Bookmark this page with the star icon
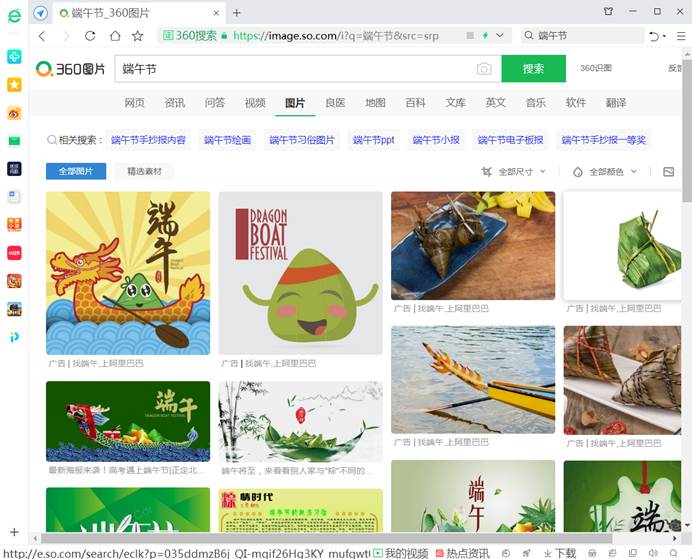The height and width of the screenshot is (559, 692). (x=138, y=36)
